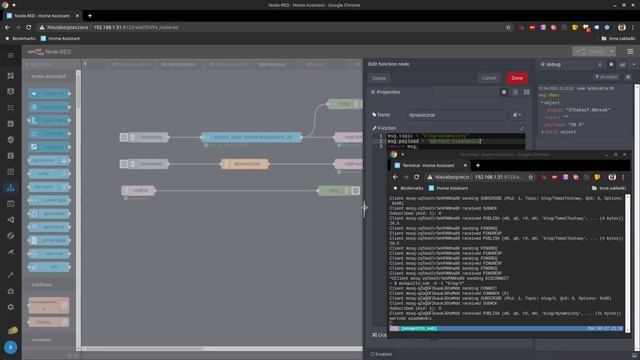The height and width of the screenshot is (360, 640).
Task: Reload the page in the Terminal window
Action: tap(416, 177)
